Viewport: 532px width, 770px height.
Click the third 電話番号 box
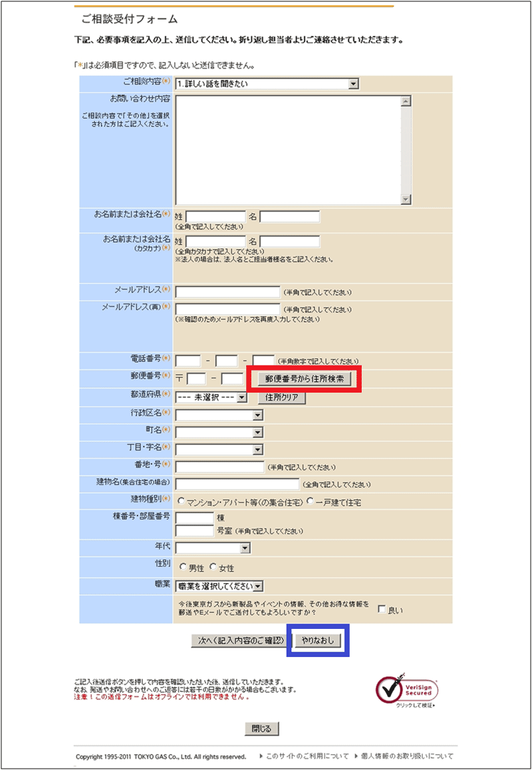pos(263,361)
